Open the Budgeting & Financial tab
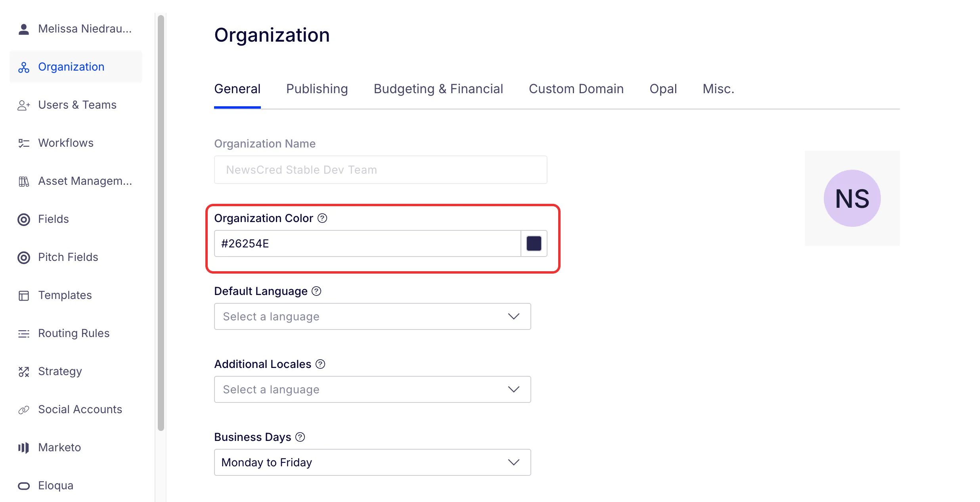Screen dimensions: 980x502 tap(438, 89)
